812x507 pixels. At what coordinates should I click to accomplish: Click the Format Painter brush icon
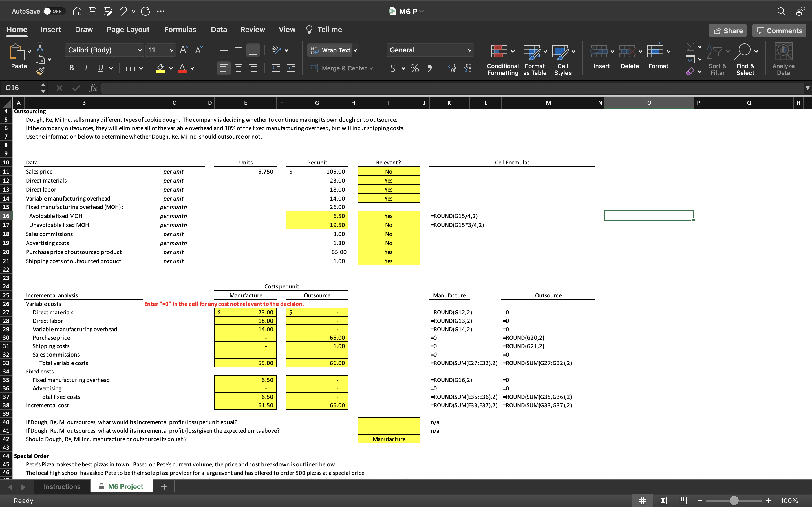pos(40,71)
